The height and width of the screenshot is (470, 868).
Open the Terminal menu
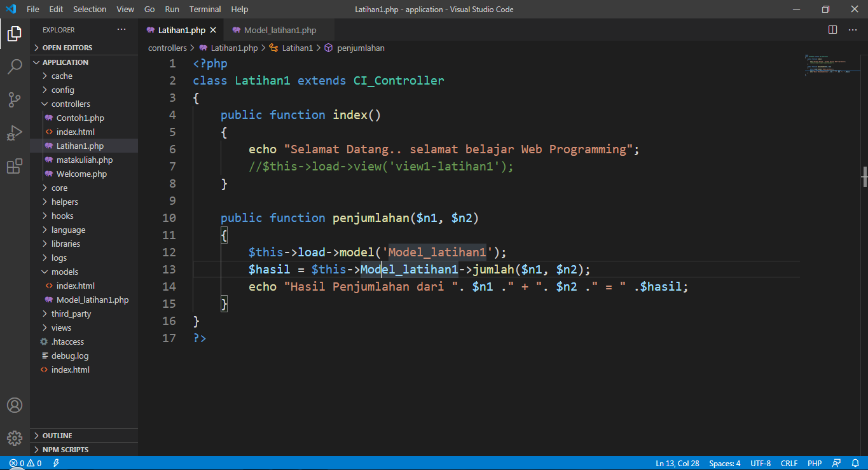click(x=204, y=9)
